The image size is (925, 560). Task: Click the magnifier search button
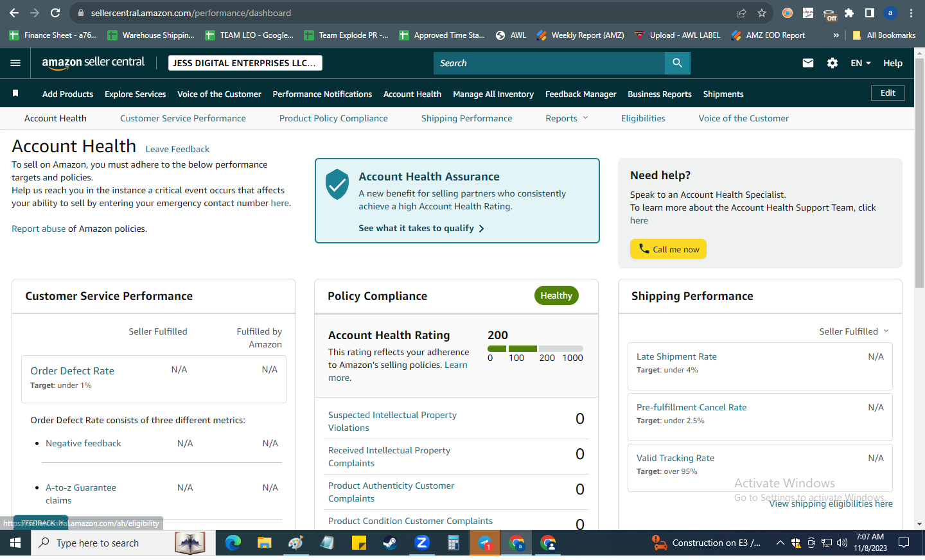click(677, 63)
